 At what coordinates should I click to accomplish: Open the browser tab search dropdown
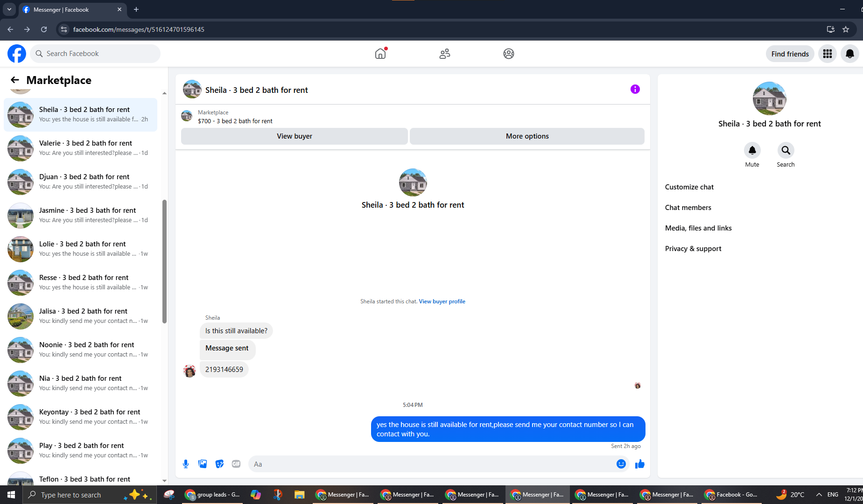(9, 9)
